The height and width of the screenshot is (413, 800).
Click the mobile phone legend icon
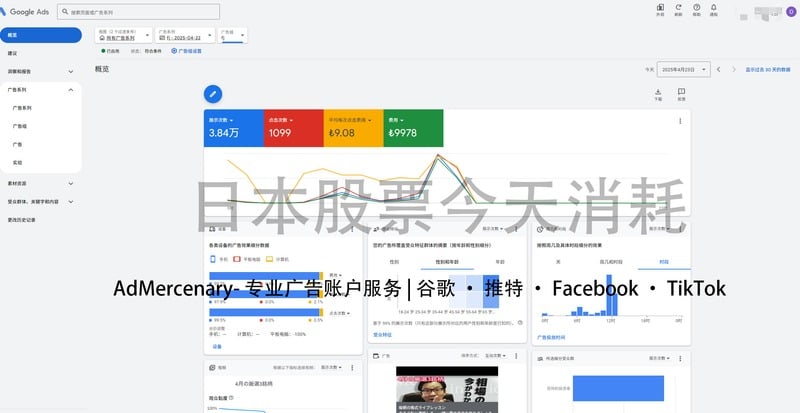212,259
